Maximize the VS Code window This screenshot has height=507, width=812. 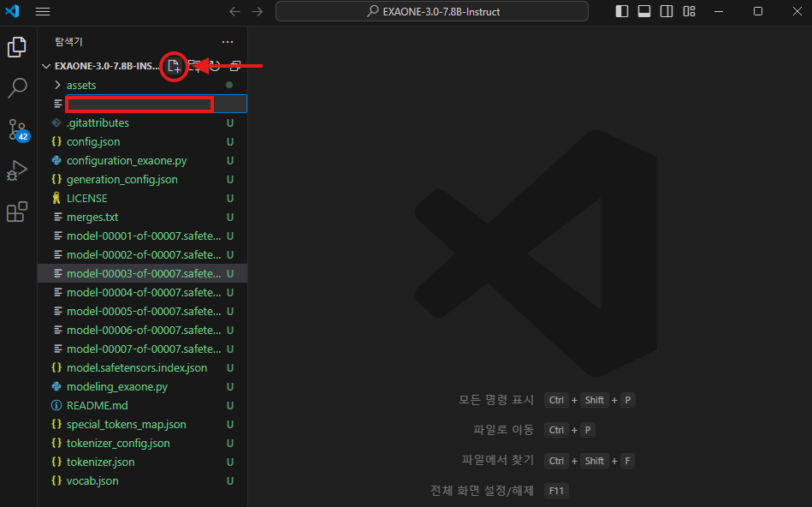click(757, 11)
